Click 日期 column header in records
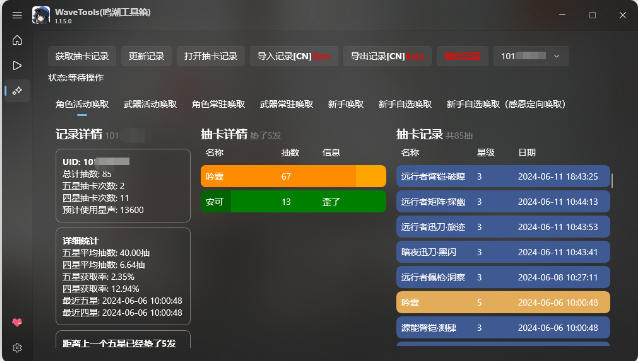 point(527,153)
